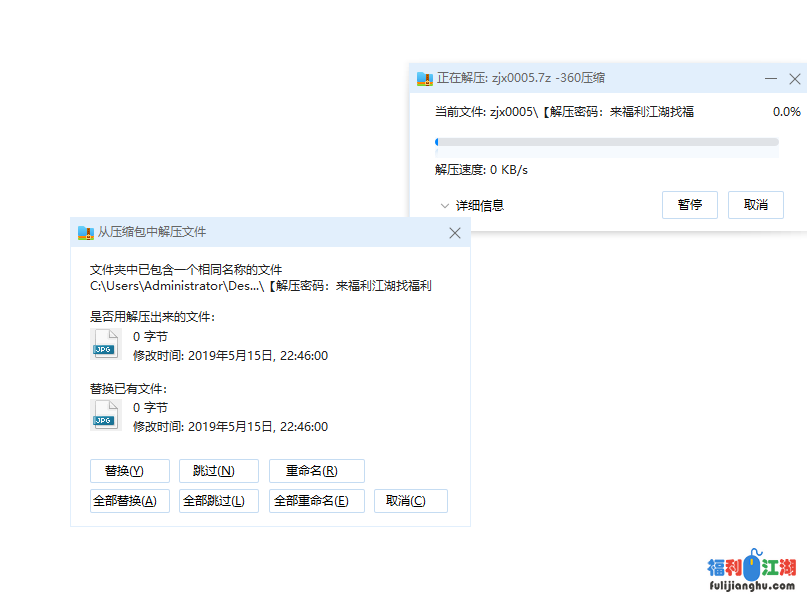The image size is (807, 601).
Task: Click the chevron icon next to 详细信息
Action: tap(446, 205)
